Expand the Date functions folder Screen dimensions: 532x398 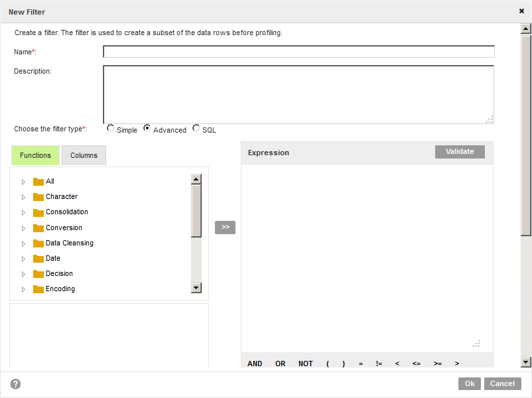(23, 259)
